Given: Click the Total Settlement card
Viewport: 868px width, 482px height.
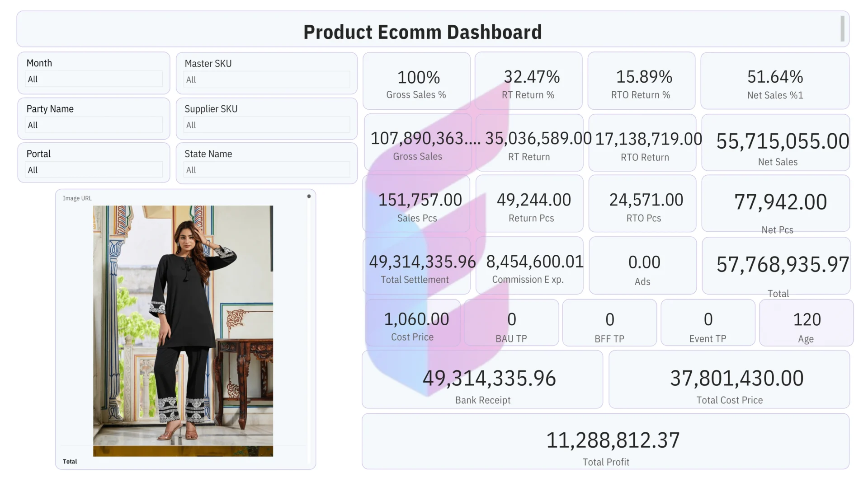Looking at the screenshot, I should (416, 266).
